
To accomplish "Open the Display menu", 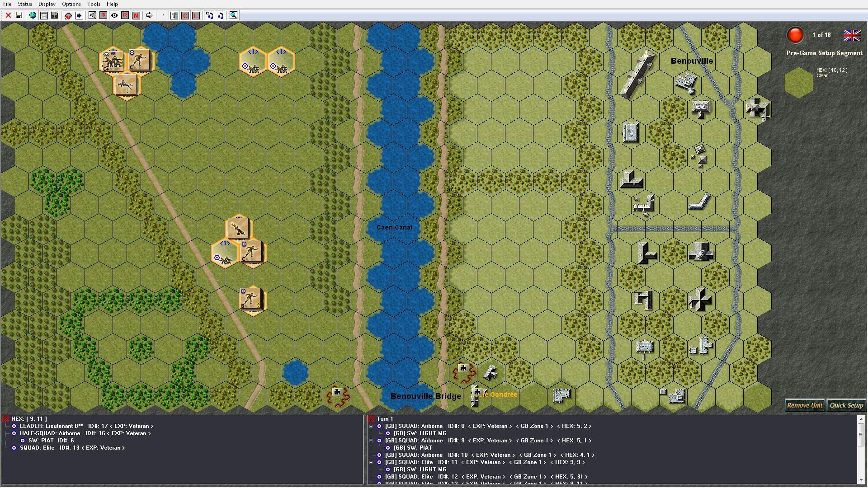I will (x=47, y=4).
